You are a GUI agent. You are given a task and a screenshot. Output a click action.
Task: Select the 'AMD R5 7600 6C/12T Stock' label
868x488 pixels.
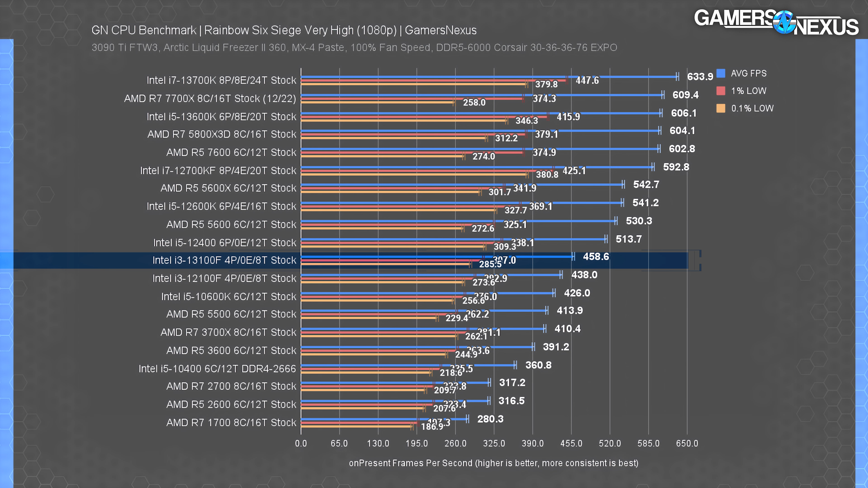231,152
